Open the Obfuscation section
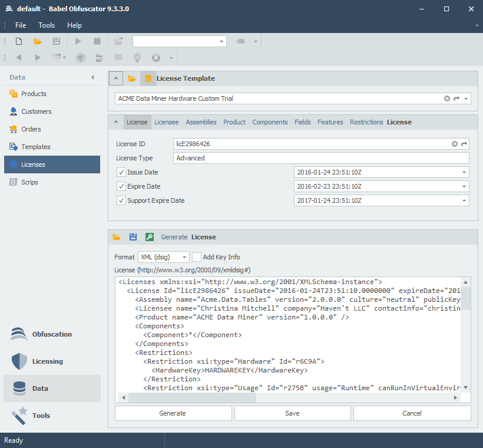 pos(52,334)
